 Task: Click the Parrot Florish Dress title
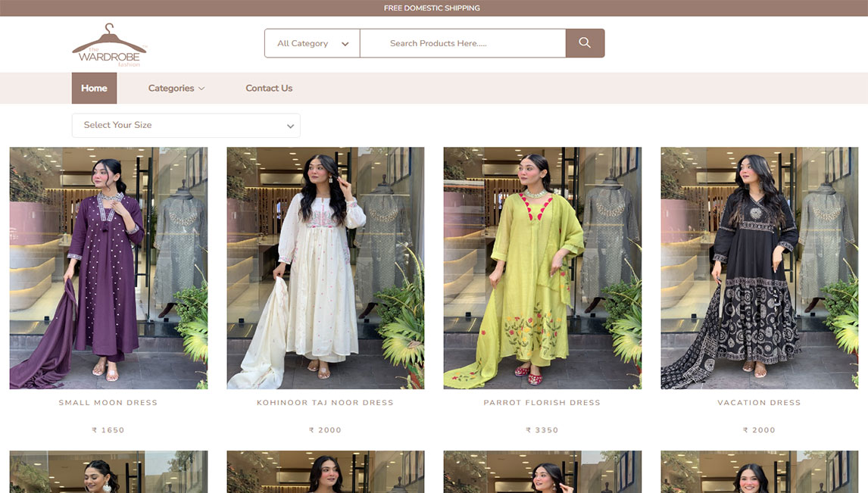click(542, 403)
